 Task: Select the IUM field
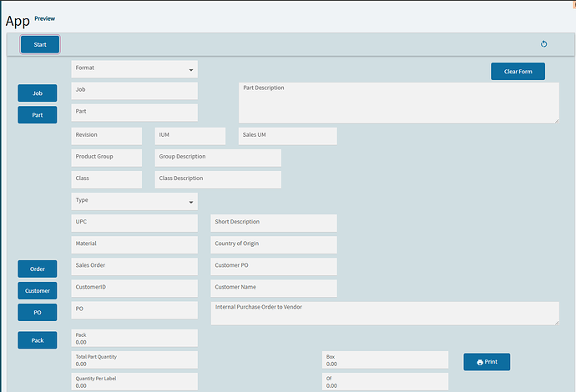(x=190, y=136)
